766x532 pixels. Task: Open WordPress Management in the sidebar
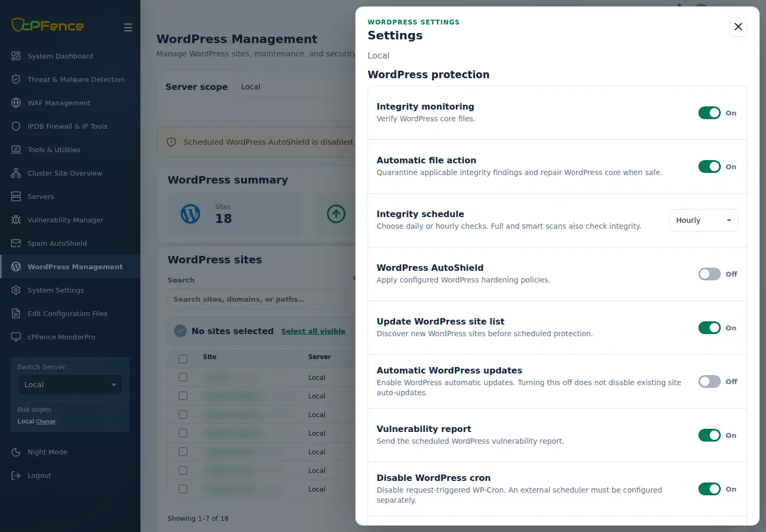tap(70, 267)
